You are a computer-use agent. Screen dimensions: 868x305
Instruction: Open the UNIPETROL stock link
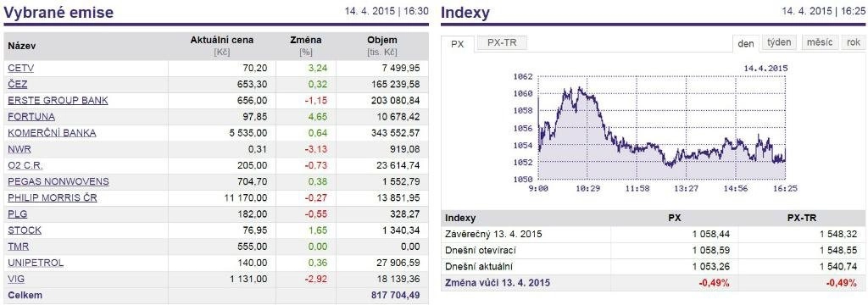pos(36,263)
